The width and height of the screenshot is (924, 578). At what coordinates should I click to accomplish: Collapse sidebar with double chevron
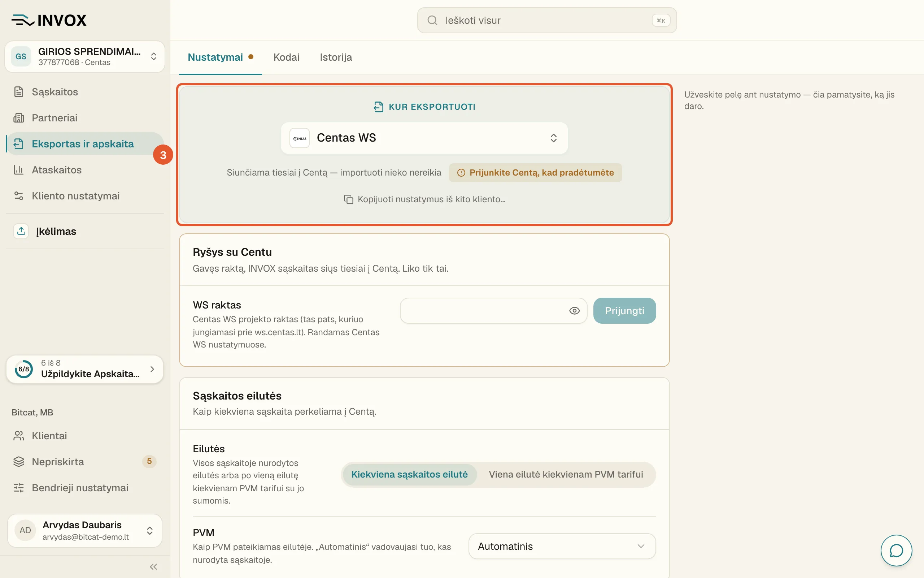pos(153,566)
